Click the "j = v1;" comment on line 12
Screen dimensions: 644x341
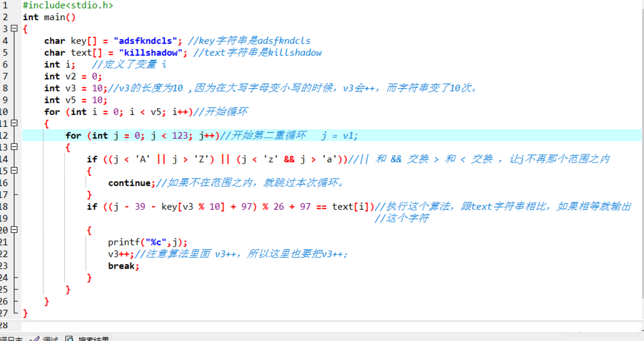click(x=340, y=136)
